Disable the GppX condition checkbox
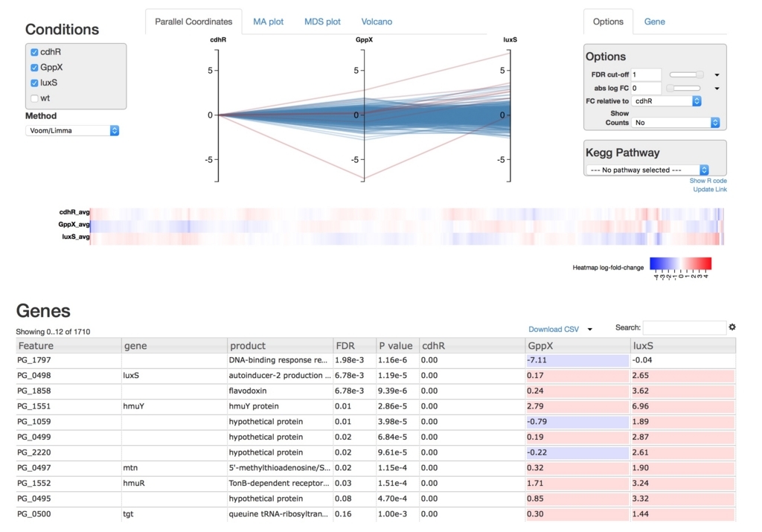Image resolution: width=762 pixels, height=532 pixels. (33, 67)
